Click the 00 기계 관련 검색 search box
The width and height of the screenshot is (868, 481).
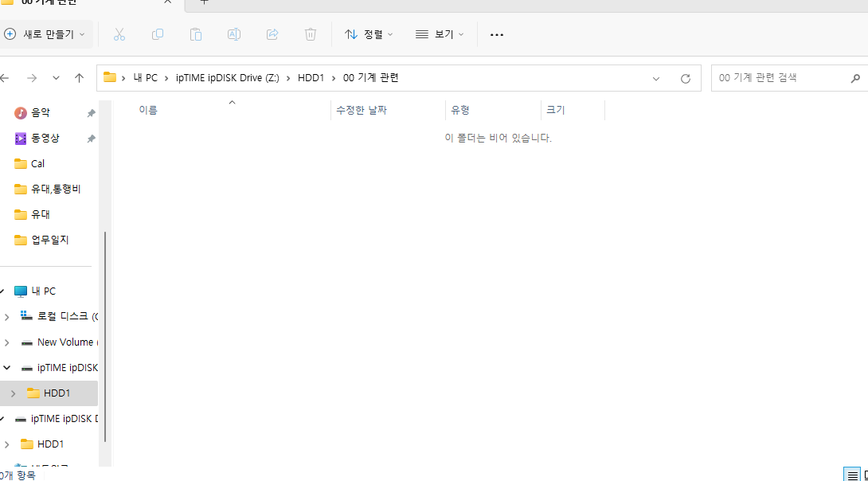pos(789,78)
